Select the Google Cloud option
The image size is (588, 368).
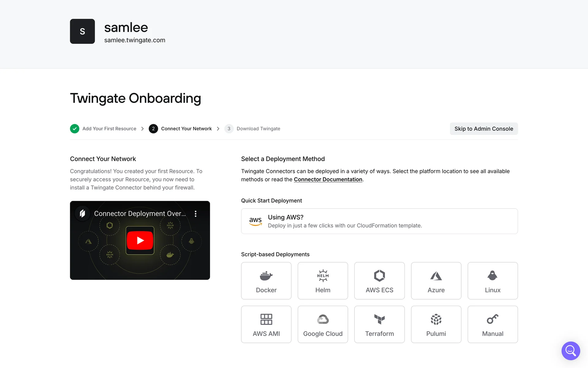click(322, 324)
